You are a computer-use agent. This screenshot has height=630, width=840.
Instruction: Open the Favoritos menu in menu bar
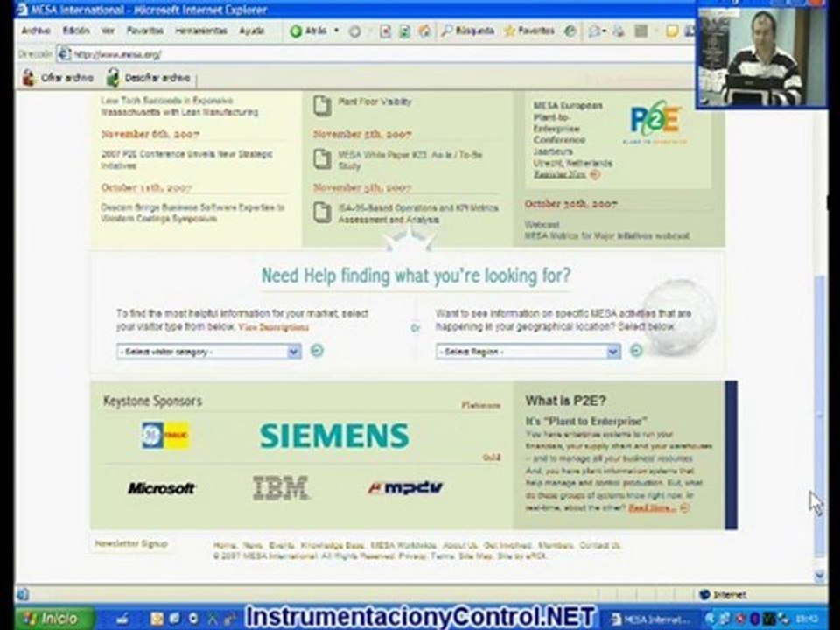click(x=144, y=31)
